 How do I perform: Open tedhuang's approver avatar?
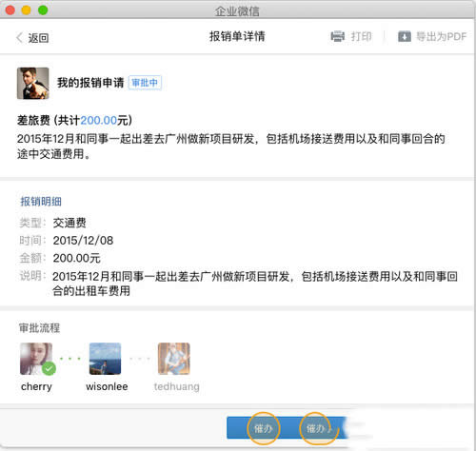[x=174, y=359]
